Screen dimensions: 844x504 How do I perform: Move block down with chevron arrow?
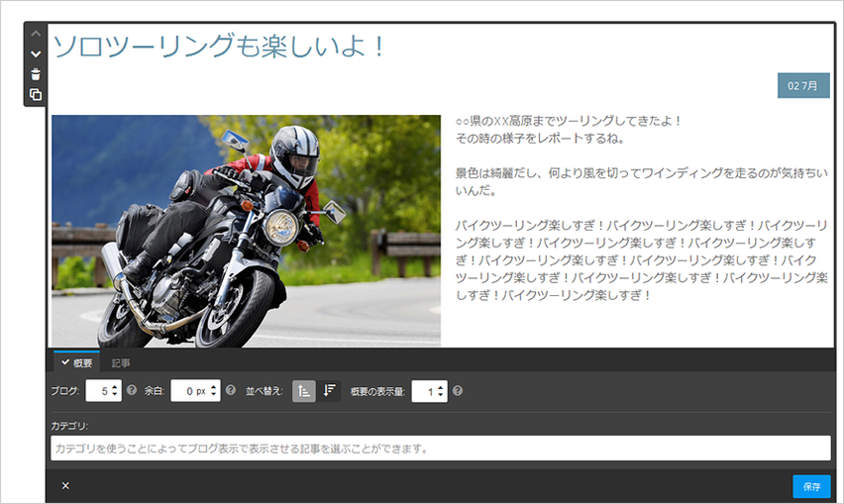36,53
